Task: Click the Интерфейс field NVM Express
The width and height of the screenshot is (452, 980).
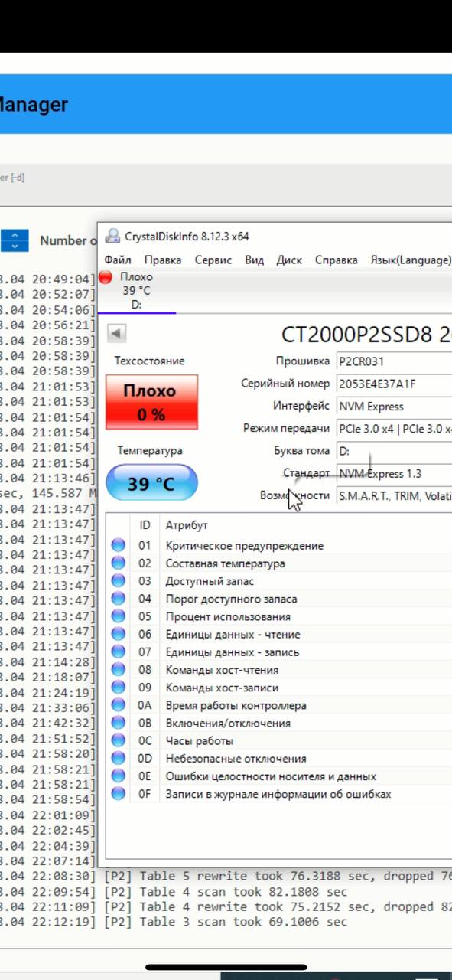Action: tap(394, 407)
